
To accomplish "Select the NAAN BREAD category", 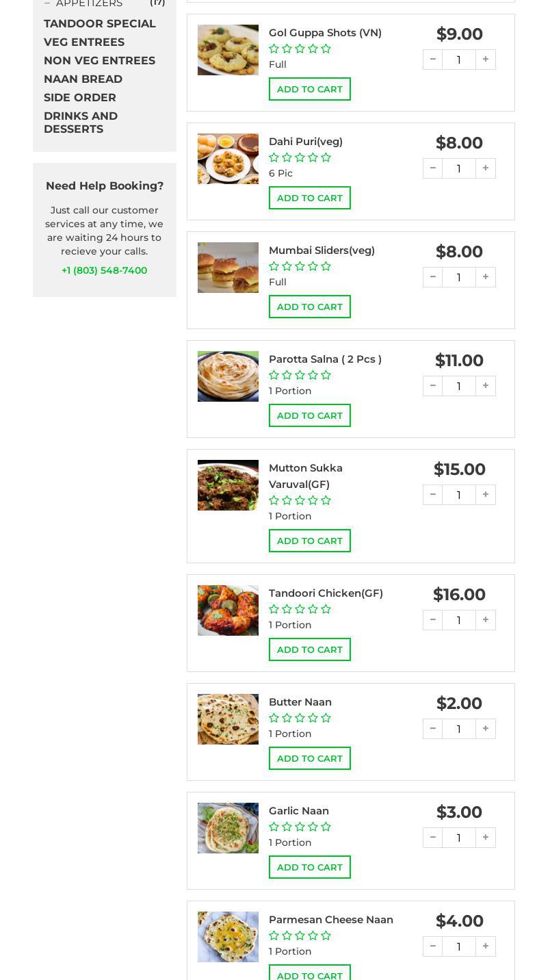I will pos(83,79).
